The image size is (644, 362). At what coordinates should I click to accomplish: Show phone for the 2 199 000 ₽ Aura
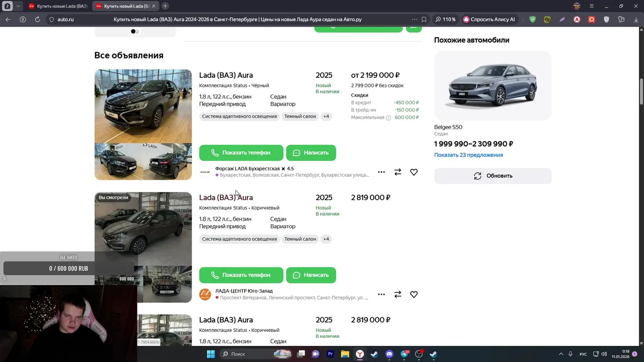coord(241,153)
